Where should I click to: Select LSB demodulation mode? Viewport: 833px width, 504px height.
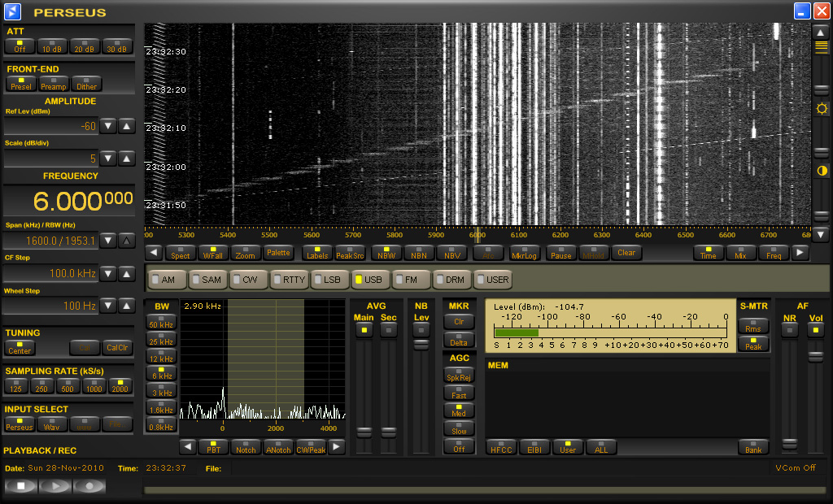330,280
